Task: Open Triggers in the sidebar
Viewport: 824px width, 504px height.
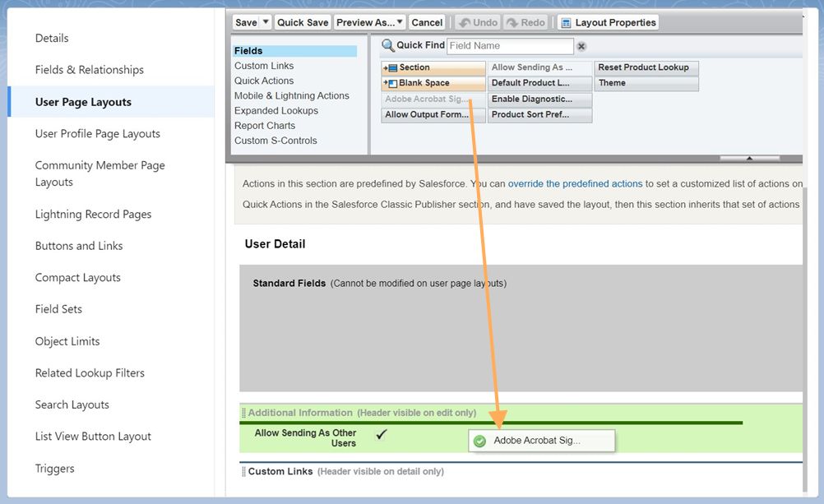Action: point(54,469)
